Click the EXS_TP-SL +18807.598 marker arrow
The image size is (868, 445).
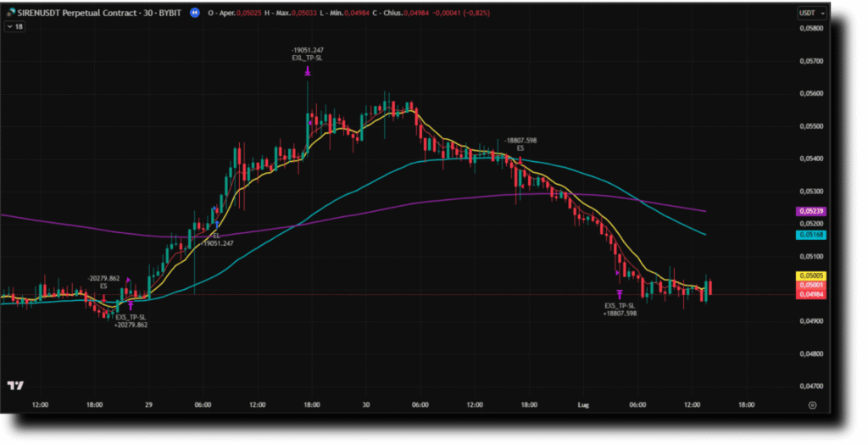620,294
